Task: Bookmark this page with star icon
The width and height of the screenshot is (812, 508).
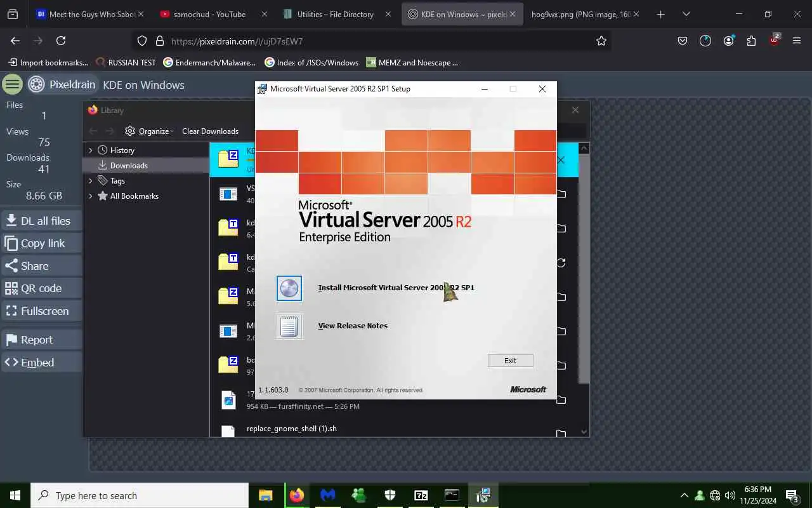Action: (x=601, y=41)
